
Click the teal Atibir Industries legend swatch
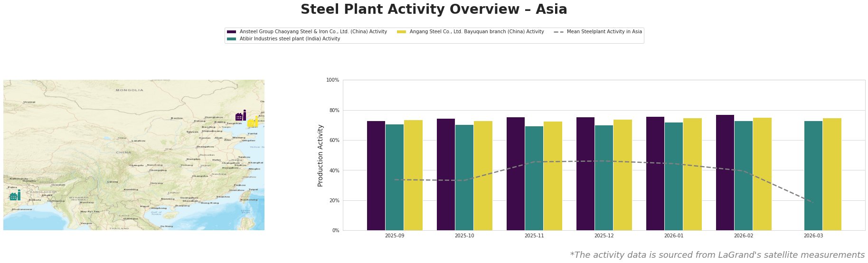pyautogui.click(x=232, y=39)
